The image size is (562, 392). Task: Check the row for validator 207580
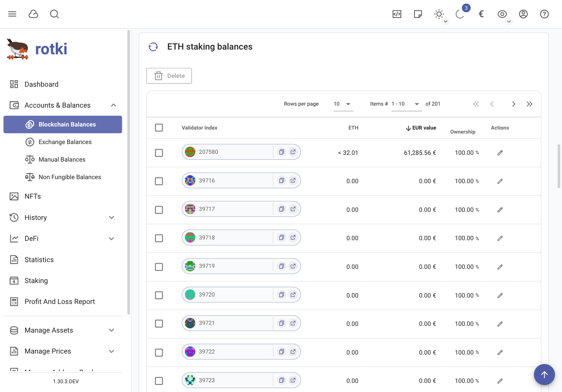(x=159, y=153)
